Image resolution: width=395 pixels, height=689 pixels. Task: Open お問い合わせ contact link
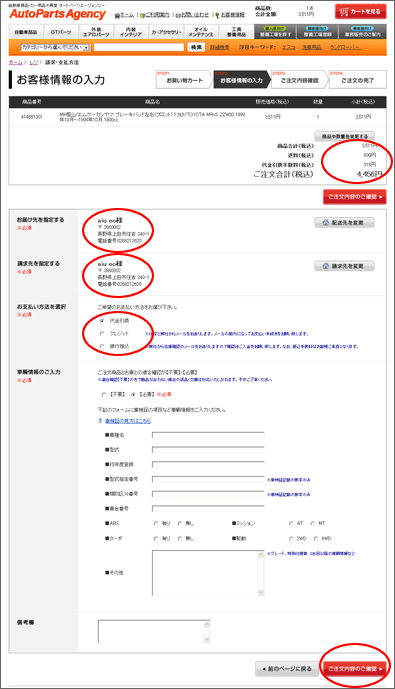pos(192,15)
